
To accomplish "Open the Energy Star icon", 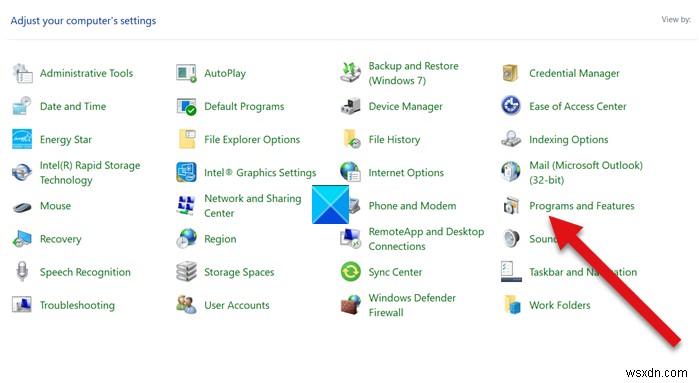I will point(22,139).
